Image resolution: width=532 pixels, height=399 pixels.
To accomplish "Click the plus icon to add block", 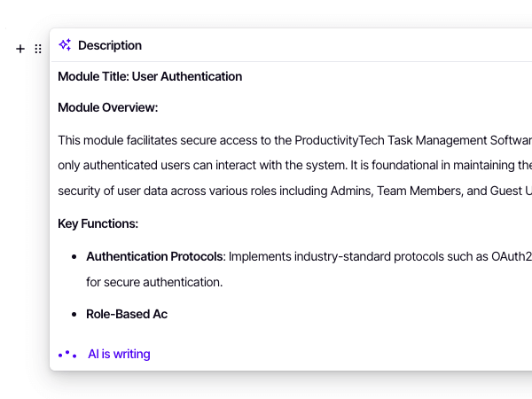I will pos(20,49).
